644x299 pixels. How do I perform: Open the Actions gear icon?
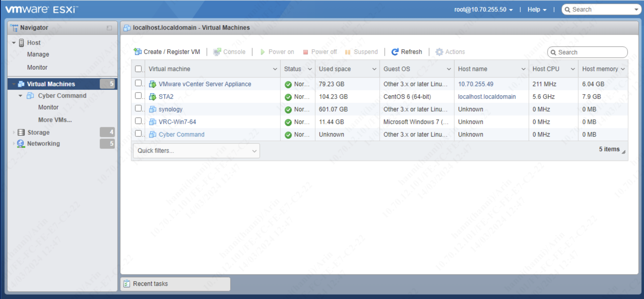click(439, 52)
